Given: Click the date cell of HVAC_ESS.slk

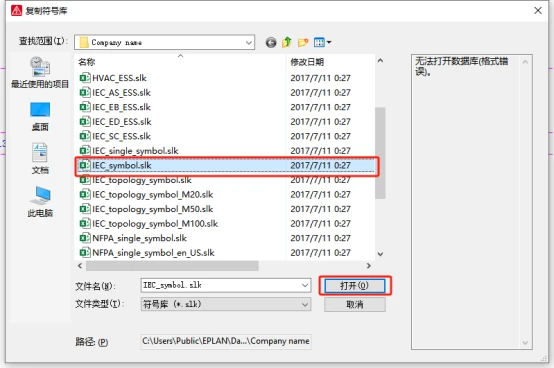Looking at the screenshot, I should pos(320,78).
